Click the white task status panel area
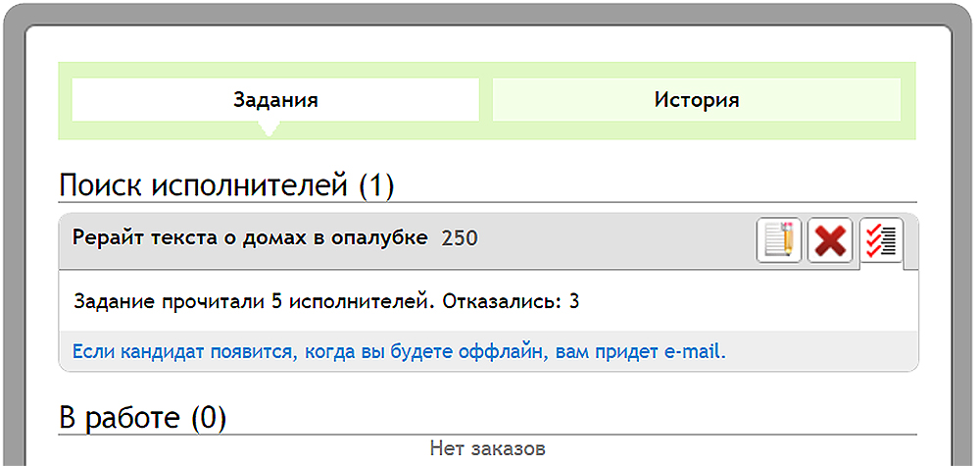The width and height of the screenshot is (980, 466). 745,300
